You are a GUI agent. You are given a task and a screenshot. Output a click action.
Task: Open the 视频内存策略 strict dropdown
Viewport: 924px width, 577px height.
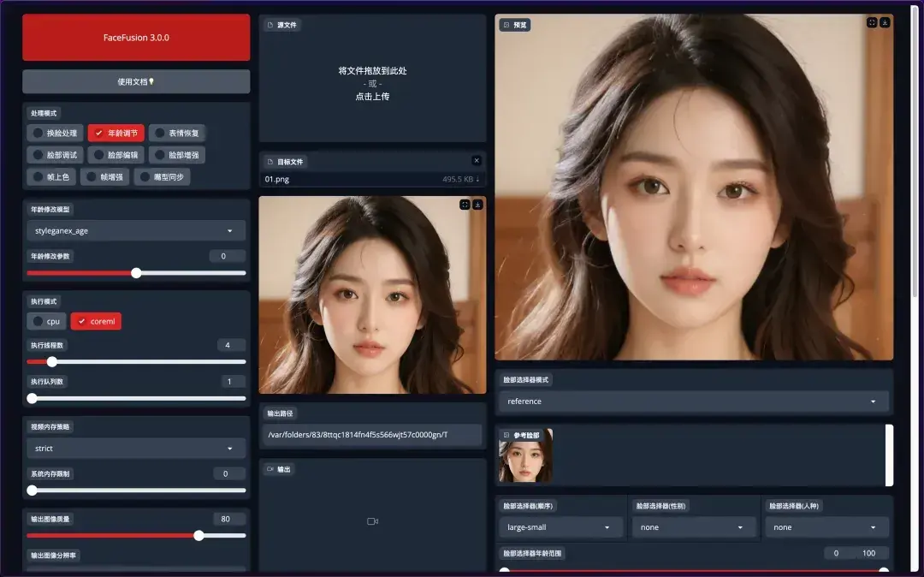pyautogui.click(x=136, y=448)
